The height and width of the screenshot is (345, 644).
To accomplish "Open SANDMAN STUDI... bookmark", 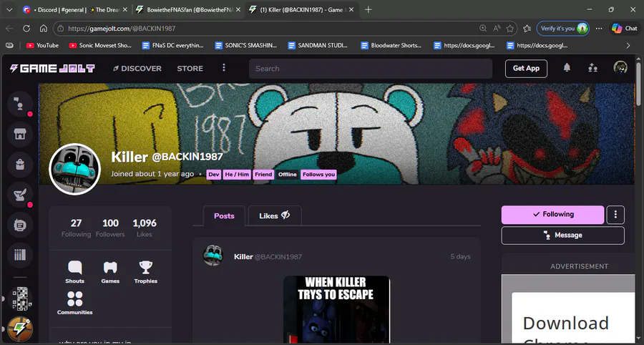I will [319, 46].
